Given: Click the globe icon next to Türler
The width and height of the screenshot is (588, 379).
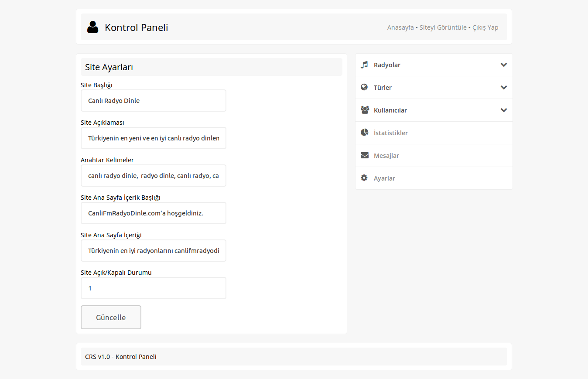Looking at the screenshot, I should (364, 87).
